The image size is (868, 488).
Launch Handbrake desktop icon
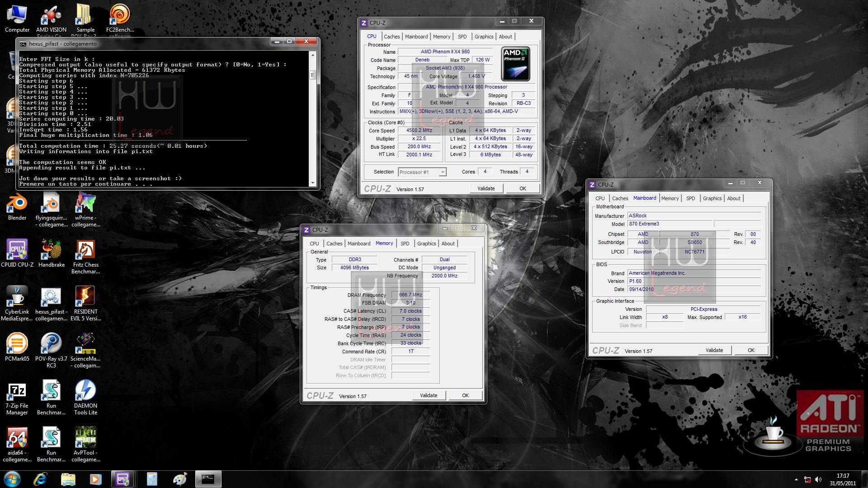(x=51, y=253)
